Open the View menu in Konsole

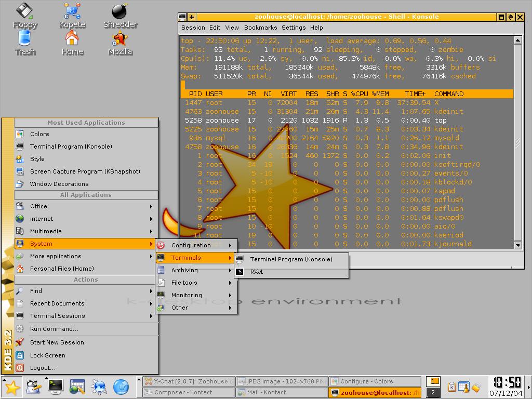(x=232, y=28)
